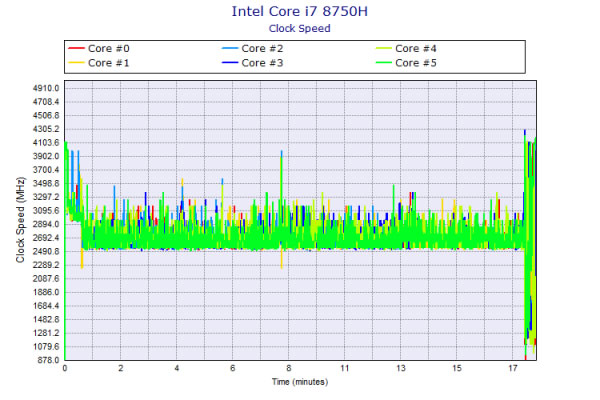Click the 2692.4 y-axis value
Image resolution: width=600 pixels, height=400 pixels.
pyautogui.click(x=46, y=238)
